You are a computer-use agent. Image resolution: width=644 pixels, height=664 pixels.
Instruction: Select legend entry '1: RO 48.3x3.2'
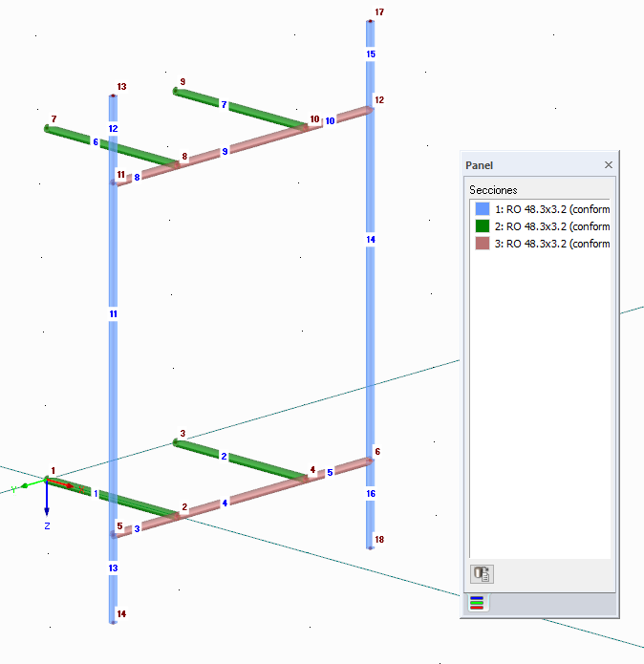[x=552, y=209]
